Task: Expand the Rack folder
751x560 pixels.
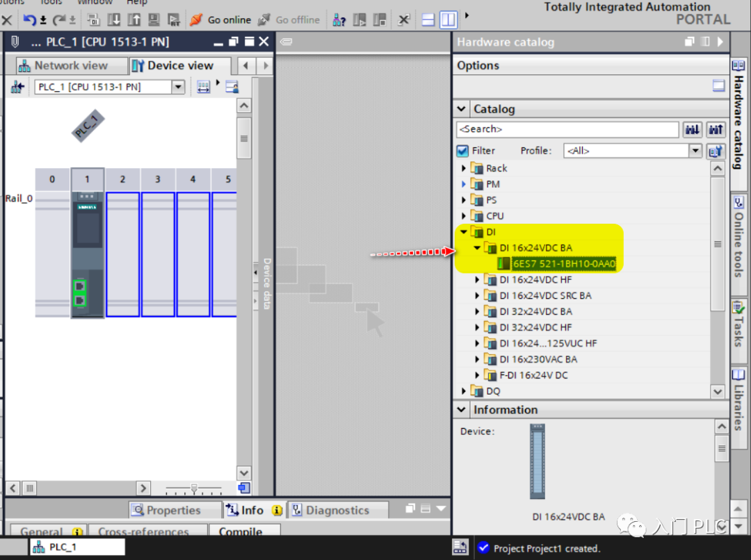Action: coord(464,168)
